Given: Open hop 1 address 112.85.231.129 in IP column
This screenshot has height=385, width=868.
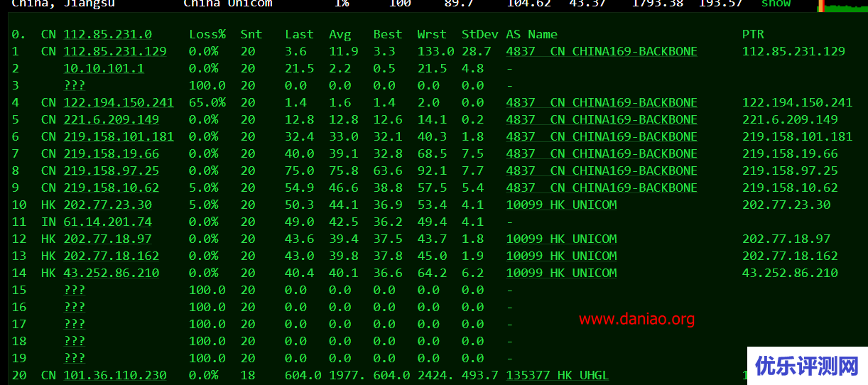Looking at the screenshot, I should tap(115, 51).
